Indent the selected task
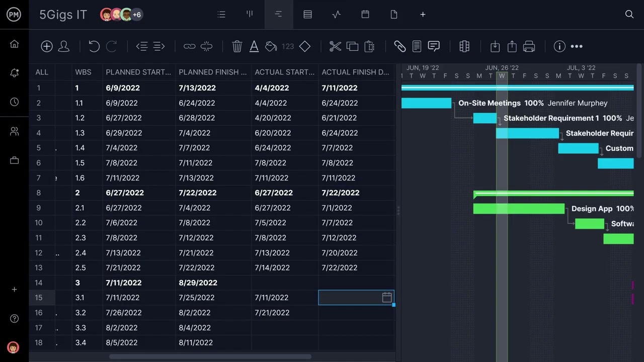This screenshot has width=644, height=362. [159, 46]
